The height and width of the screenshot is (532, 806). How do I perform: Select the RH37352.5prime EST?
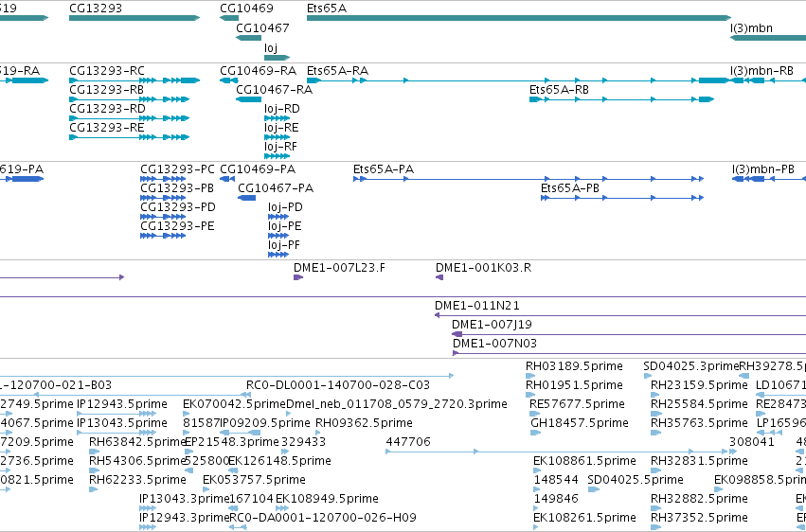click(699, 518)
